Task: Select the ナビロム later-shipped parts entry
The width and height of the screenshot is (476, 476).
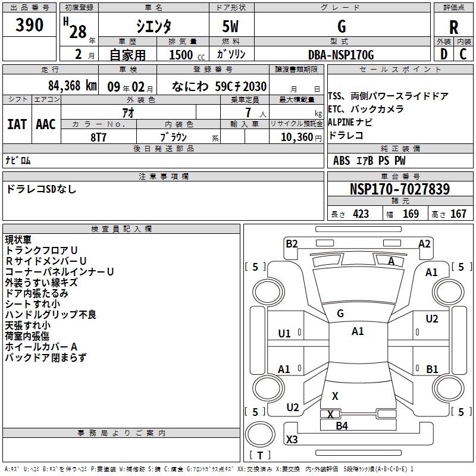Action: 18,160
